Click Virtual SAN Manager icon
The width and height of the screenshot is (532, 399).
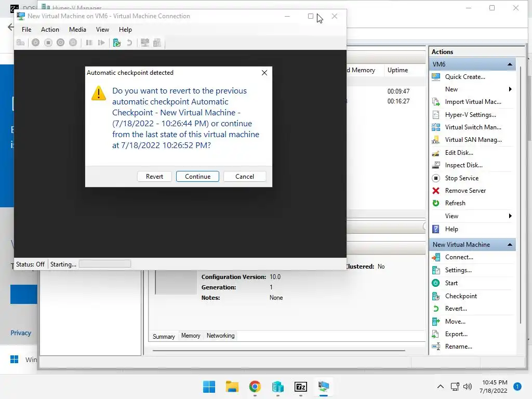[x=436, y=140]
